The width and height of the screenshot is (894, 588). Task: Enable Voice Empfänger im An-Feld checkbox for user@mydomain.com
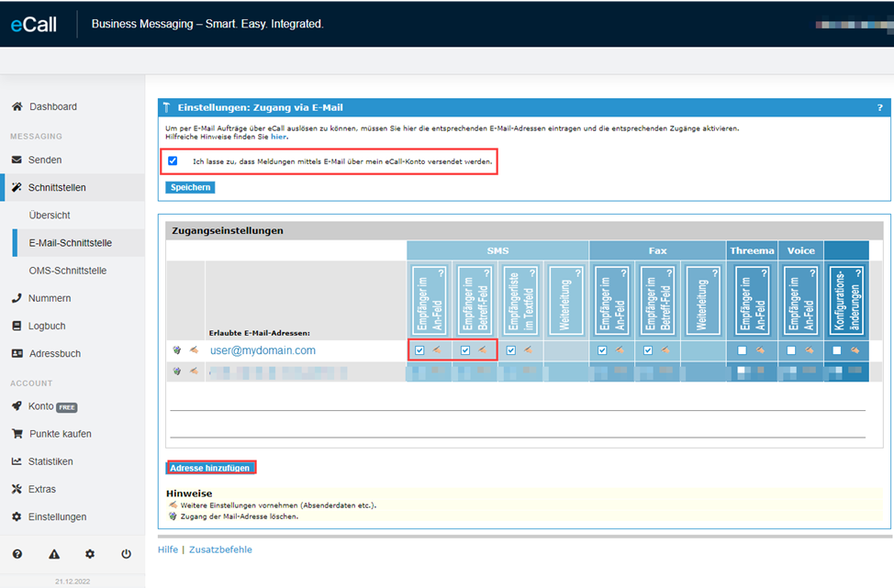791,350
